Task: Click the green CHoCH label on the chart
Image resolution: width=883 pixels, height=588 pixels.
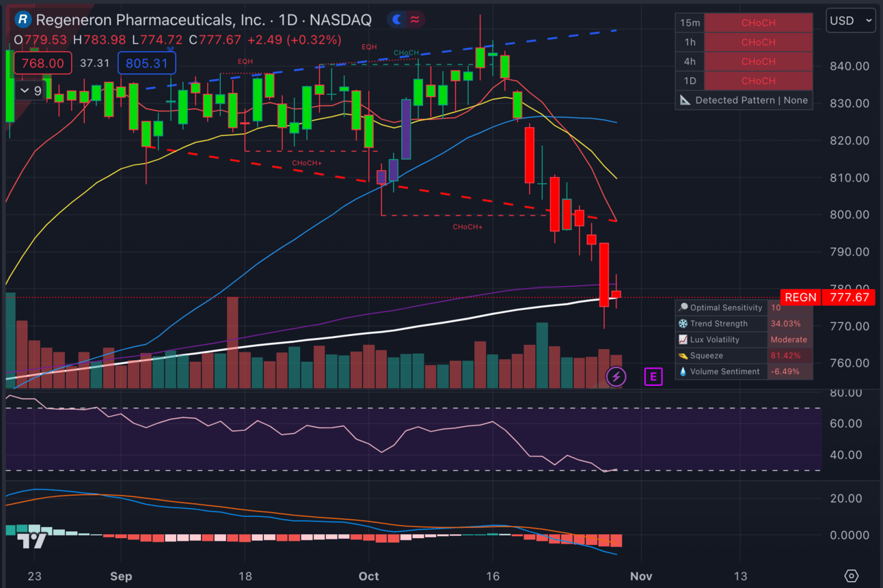Action: [x=406, y=53]
